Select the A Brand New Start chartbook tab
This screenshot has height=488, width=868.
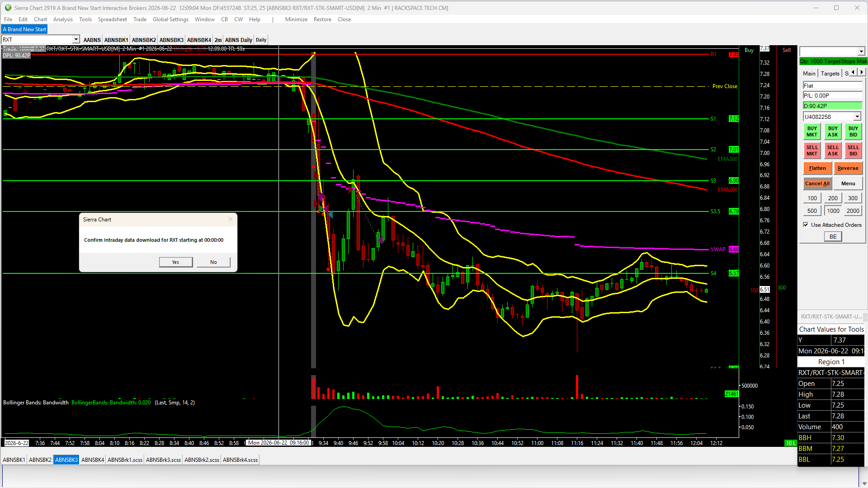pyautogui.click(x=24, y=29)
